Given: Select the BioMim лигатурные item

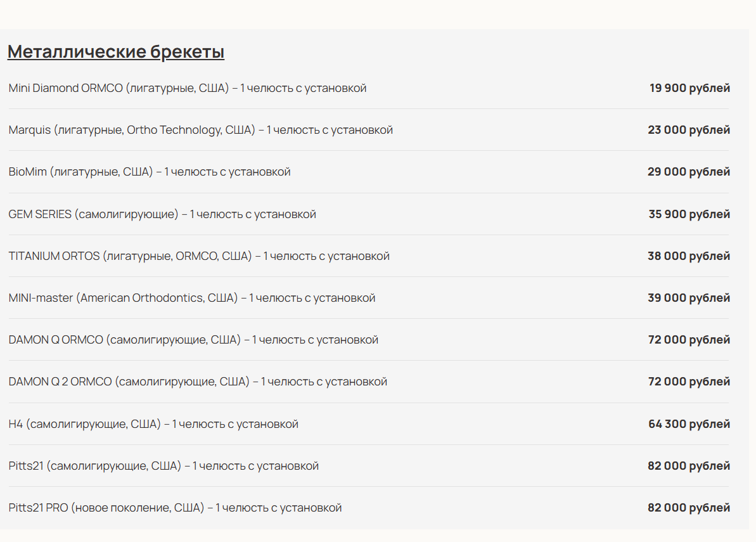Looking at the screenshot, I should click(x=150, y=172).
